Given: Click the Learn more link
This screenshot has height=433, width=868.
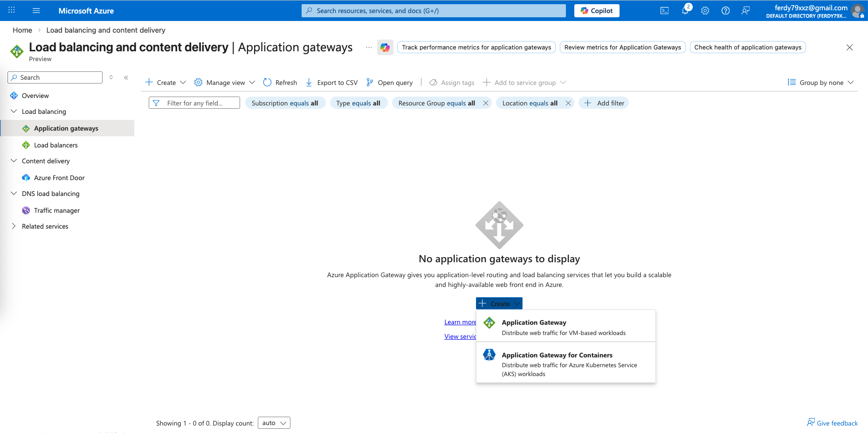Looking at the screenshot, I should 460,322.
